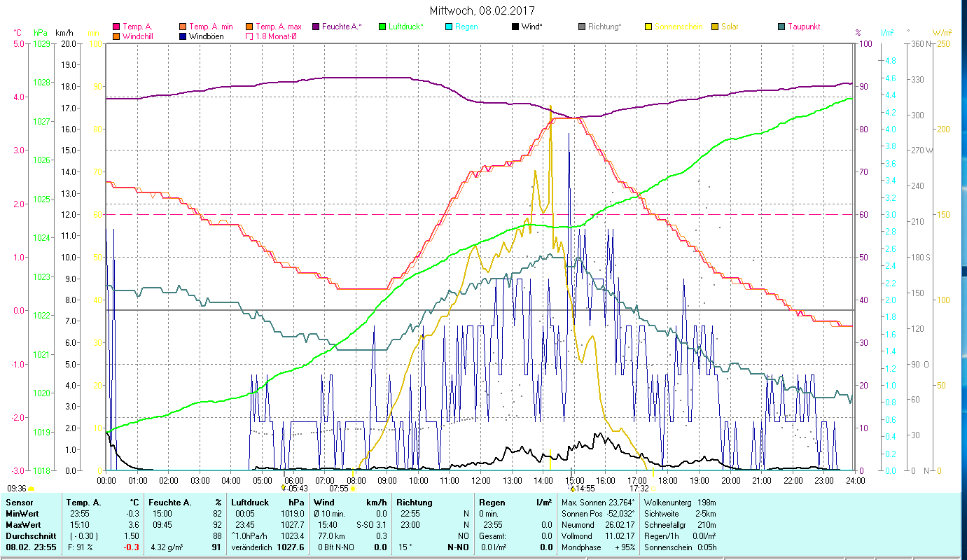Click the km/h axis unit label

click(64, 33)
